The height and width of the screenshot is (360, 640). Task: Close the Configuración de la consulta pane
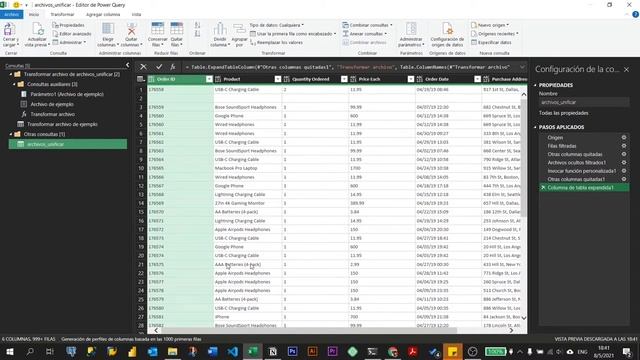click(x=627, y=70)
